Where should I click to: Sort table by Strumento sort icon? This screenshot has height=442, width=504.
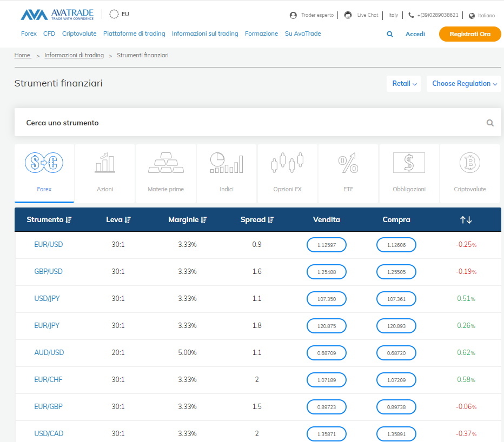[69, 220]
